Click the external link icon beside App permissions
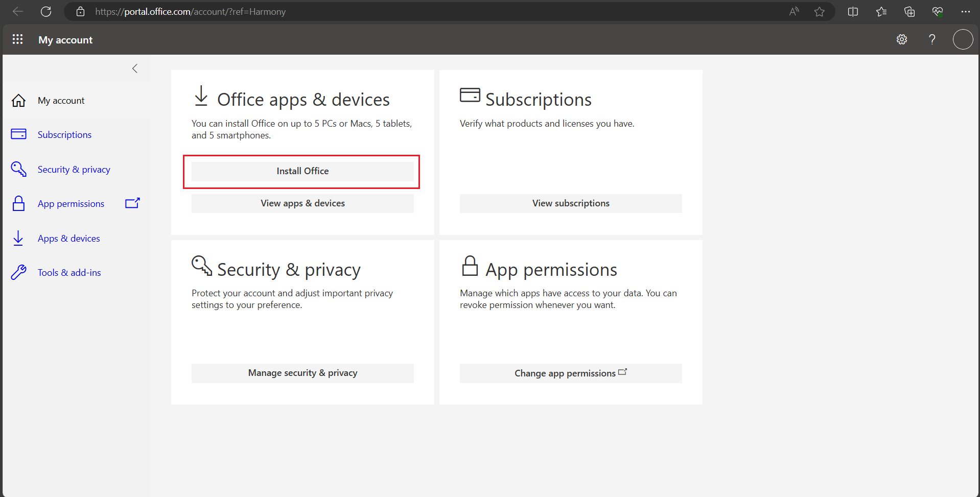This screenshot has width=980, height=497. (132, 203)
